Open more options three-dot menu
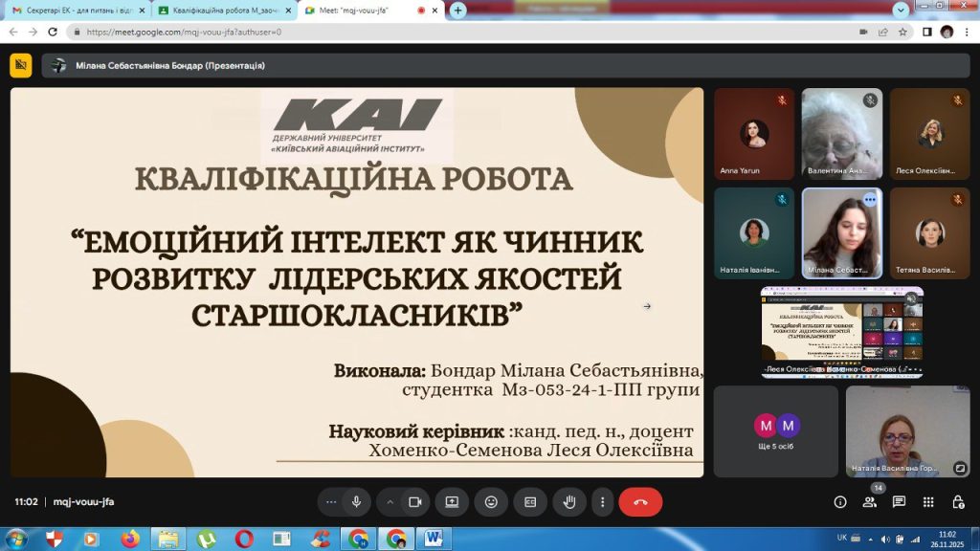Image resolution: width=980 pixels, height=551 pixels. pos(602,501)
